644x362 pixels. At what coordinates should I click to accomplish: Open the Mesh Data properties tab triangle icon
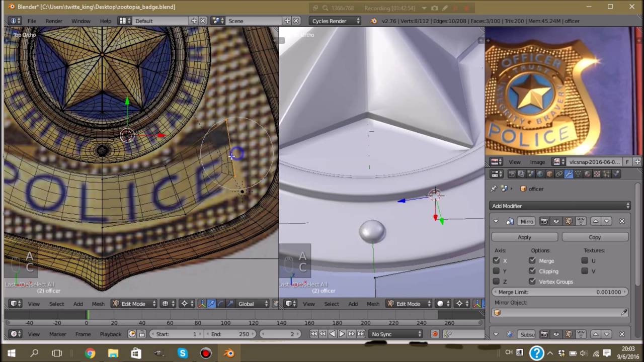tap(578, 174)
